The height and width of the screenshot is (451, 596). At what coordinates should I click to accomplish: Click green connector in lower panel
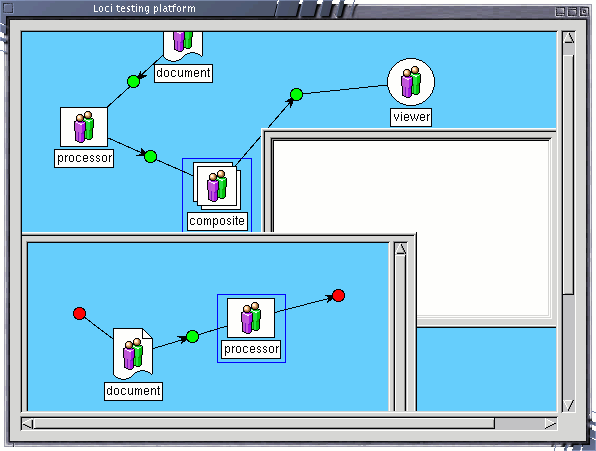(192, 336)
